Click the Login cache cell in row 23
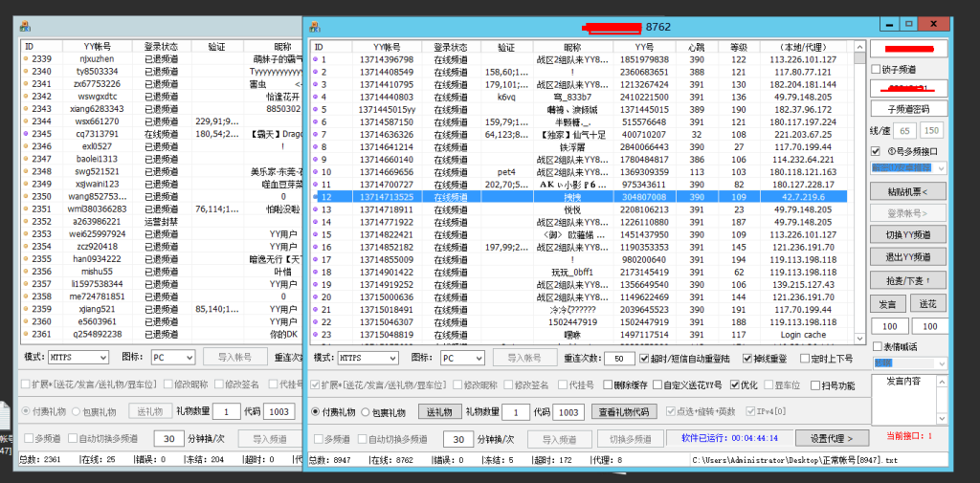 (803, 335)
